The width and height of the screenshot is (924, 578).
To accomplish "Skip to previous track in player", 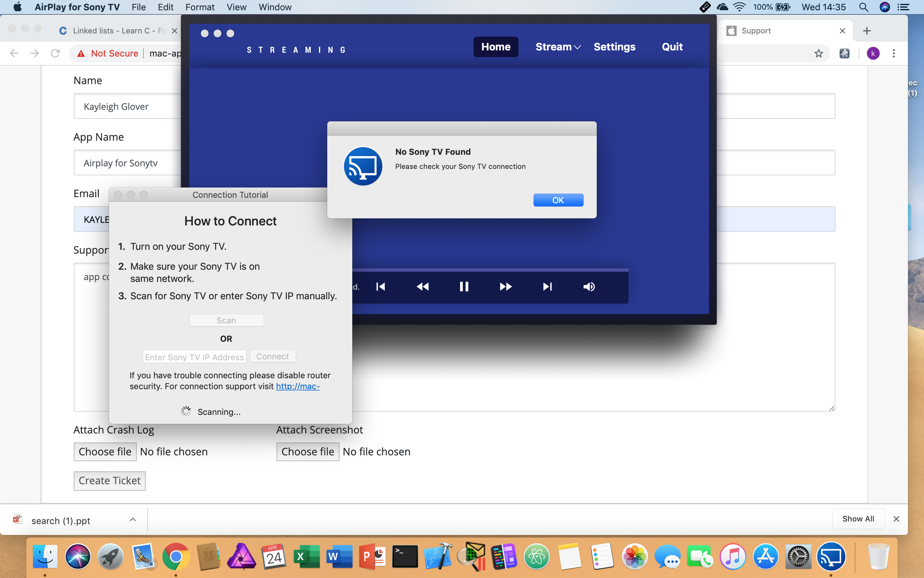I will pyautogui.click(x=381, y=286).
